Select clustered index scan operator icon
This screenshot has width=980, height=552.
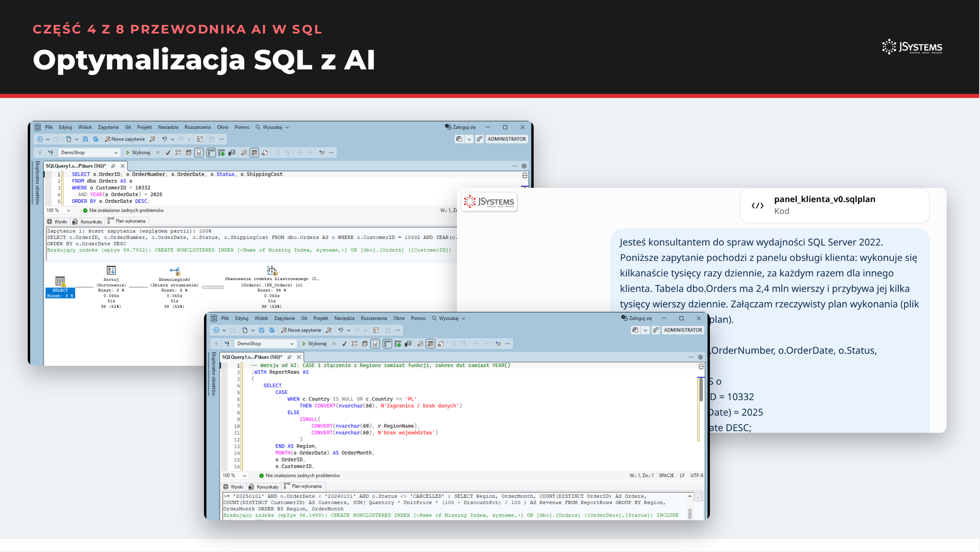tap(272, 270)
